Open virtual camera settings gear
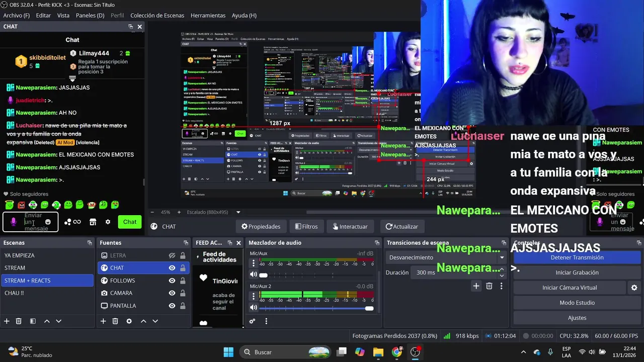Viewport: 644px width, 362px height. [634, 288]
